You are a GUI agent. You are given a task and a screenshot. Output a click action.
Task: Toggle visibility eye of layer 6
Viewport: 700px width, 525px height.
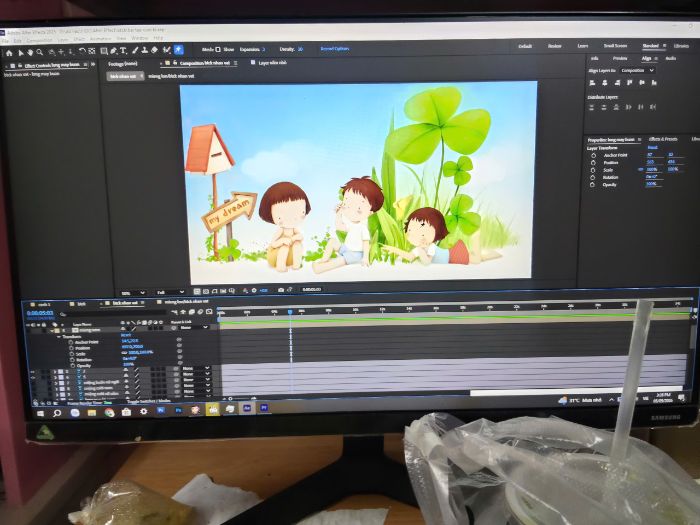(33, 378)
